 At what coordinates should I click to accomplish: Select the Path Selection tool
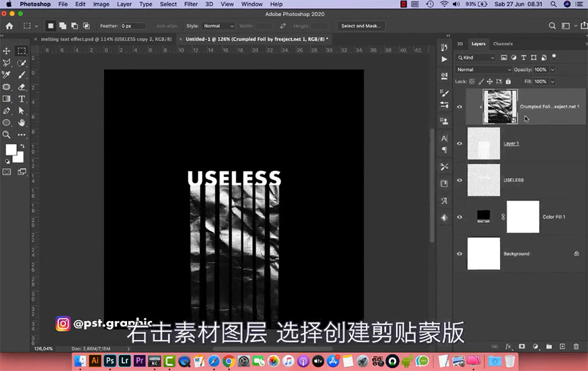[22, 111]
